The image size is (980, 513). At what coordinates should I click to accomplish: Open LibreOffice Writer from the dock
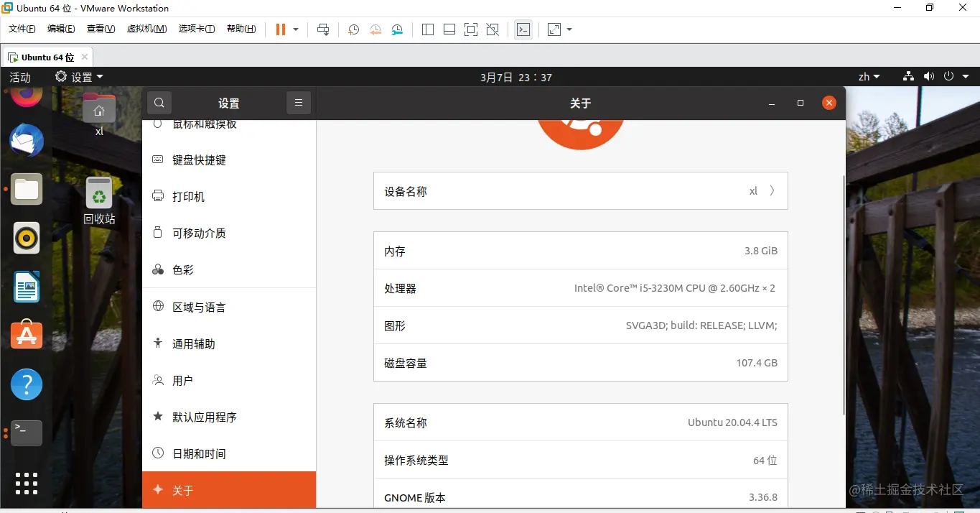[x=27, y=287]
